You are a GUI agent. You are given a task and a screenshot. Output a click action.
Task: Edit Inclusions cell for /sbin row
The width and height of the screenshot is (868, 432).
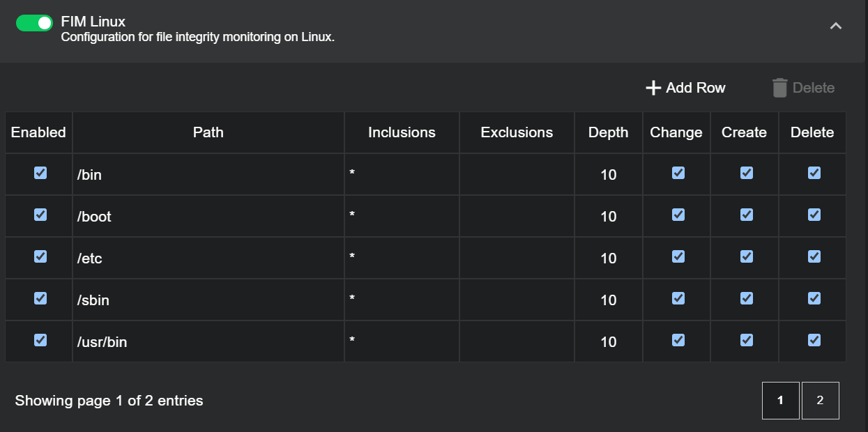[402, 300]
